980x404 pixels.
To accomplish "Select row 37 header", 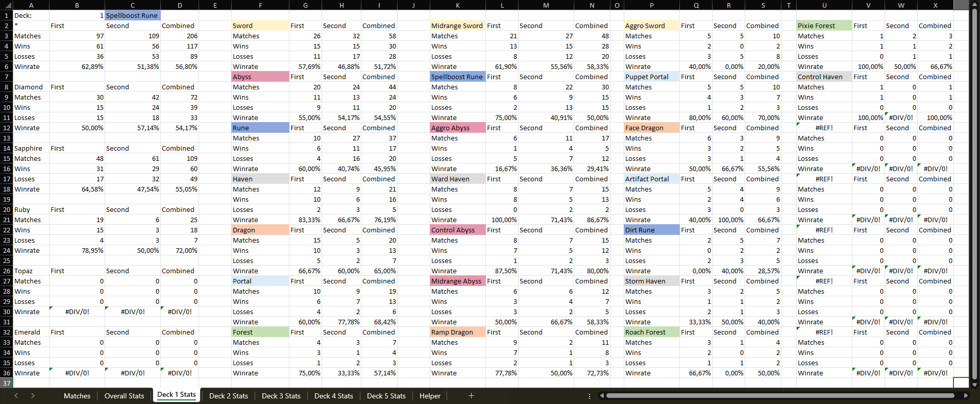I will (x=6, y=383).
